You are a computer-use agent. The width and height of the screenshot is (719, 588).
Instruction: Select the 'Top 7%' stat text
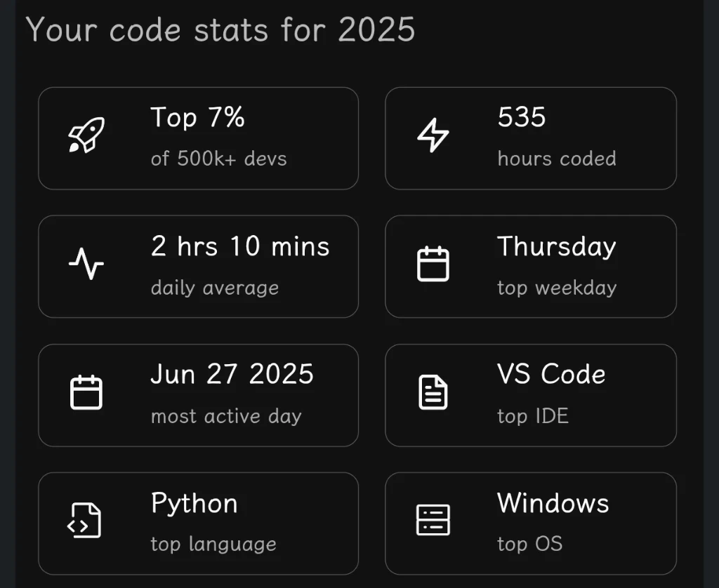point(197,117)
